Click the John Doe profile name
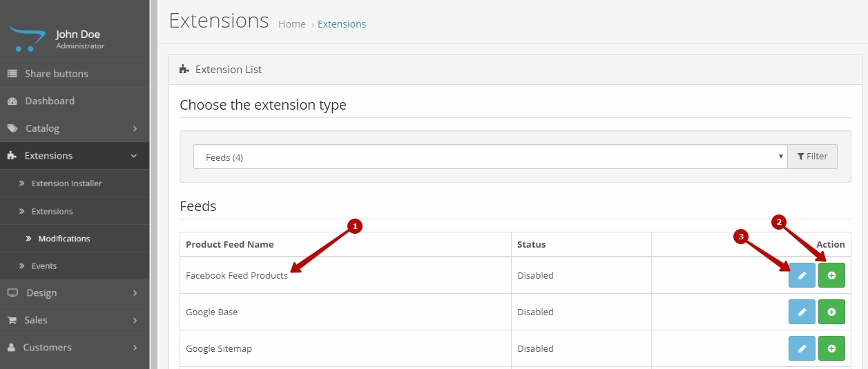The height and width of the screenshot is (369, 868). coord(78,34)
